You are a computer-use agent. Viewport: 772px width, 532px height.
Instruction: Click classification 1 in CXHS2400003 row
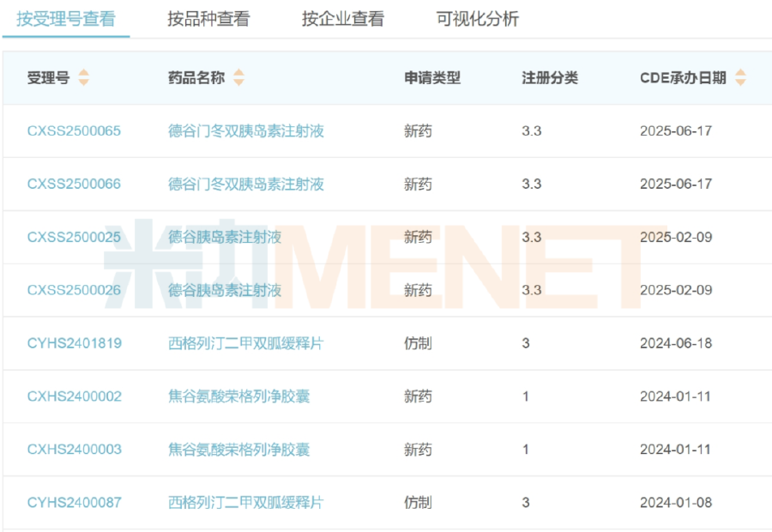tap(526, 450)
